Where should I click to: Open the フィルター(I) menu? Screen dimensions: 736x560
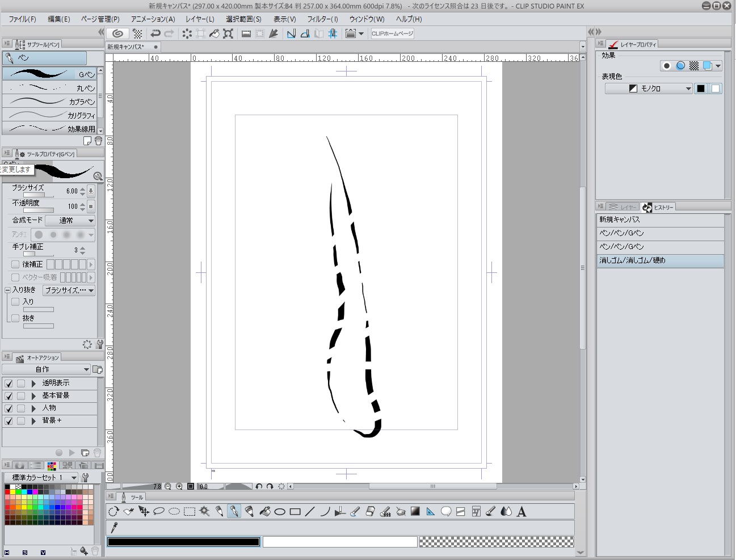point(322,19)
